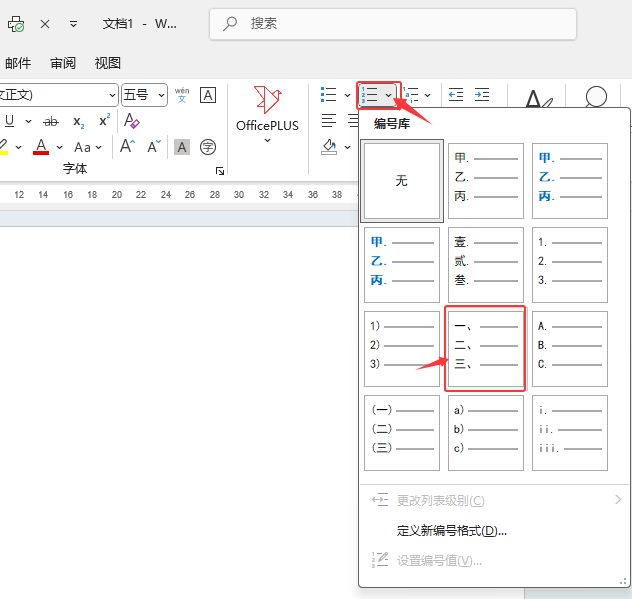632x599 pixels.
Task: Open the Change Case Aa menu
Action: click(87, 148)
